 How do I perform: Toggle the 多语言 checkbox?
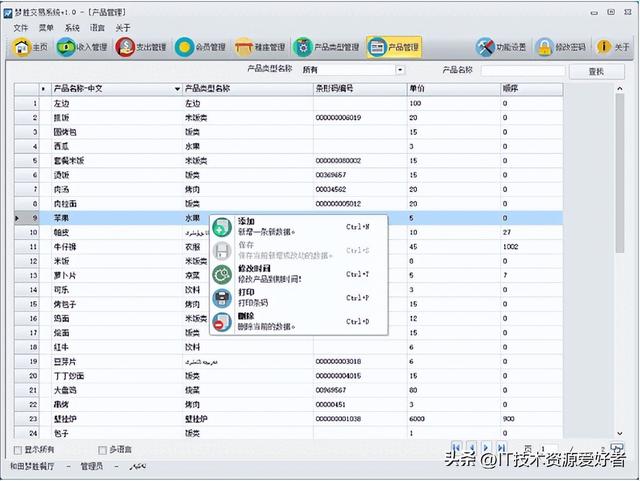click(x=102, y=450)
